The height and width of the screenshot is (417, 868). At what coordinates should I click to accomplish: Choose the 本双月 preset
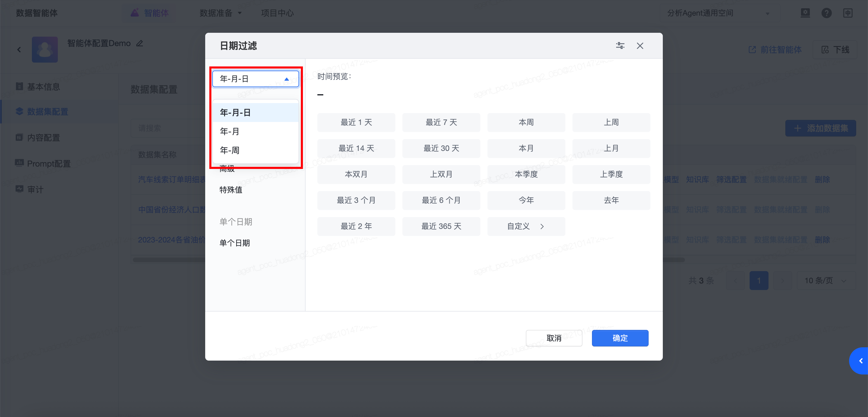(x=356, y=174)
